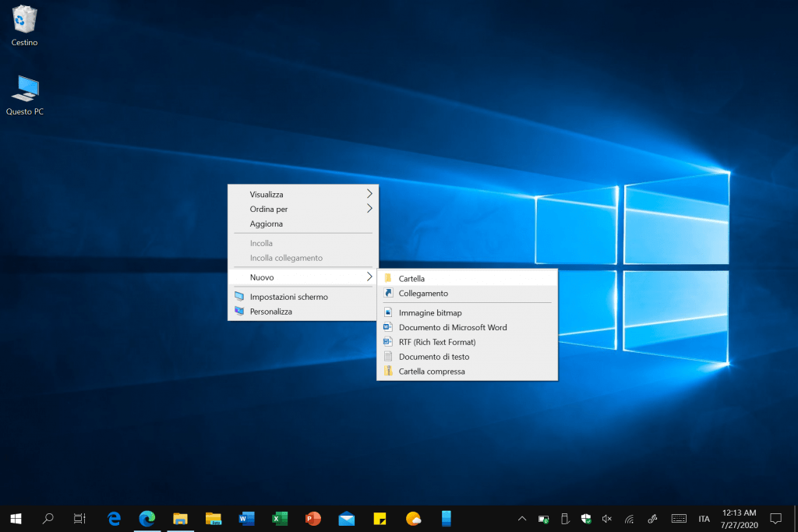Click the Task View taskbar icon
Viewport: 798px width, 532px height.
pyautogui.click(x=79, y=518)
